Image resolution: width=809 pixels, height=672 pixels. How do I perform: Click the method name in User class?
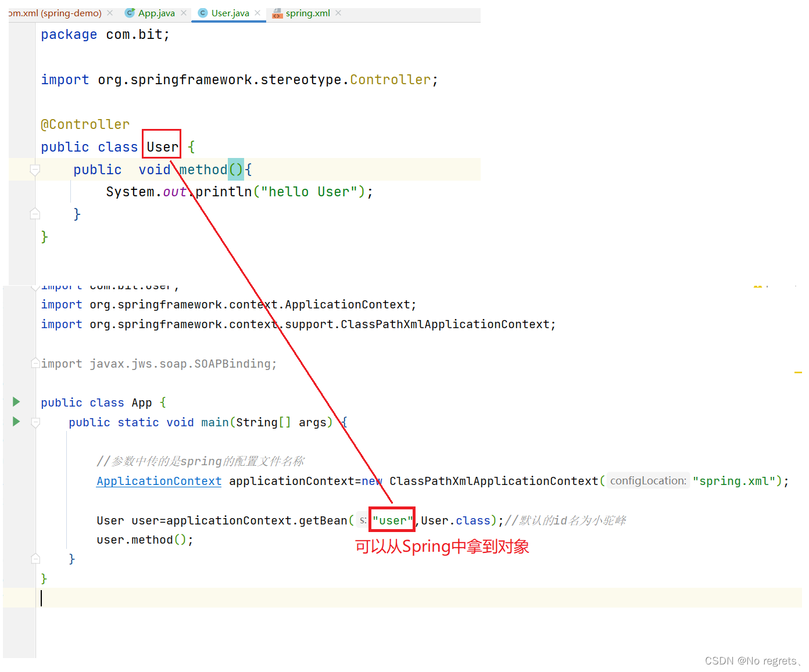pyautogui.click(x=203, y=170)
